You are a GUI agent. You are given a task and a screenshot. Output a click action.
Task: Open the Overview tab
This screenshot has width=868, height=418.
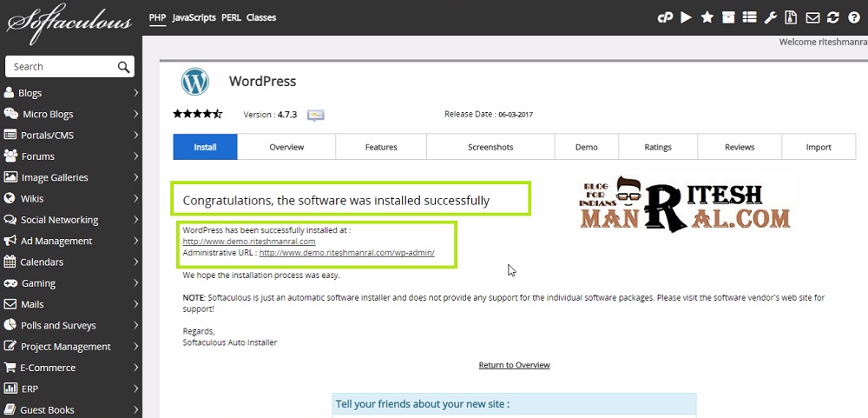pos(286,147)
